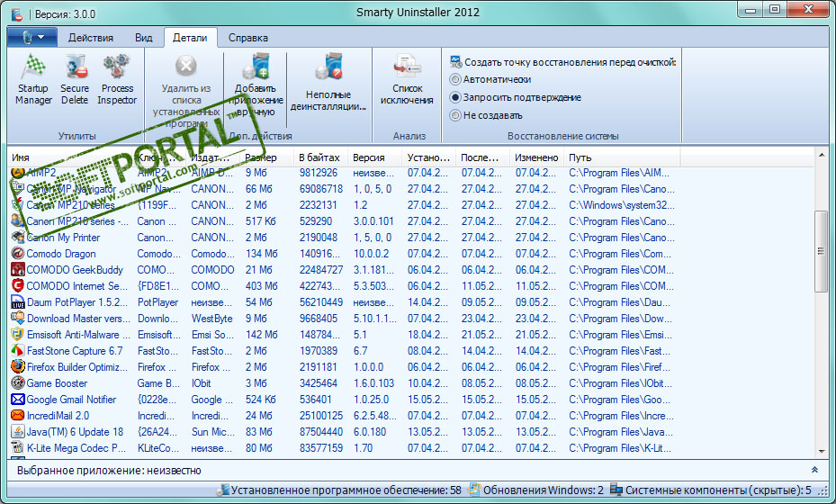Click hidden system components status icon
836x504 pixels.
(x=616, y=490)
